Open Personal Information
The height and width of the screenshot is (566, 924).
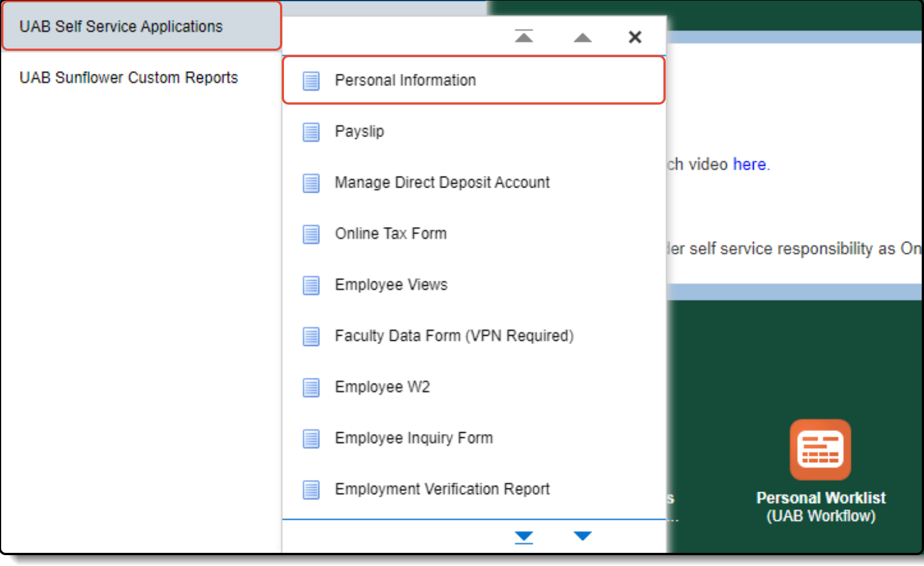[x=474, y=80]
